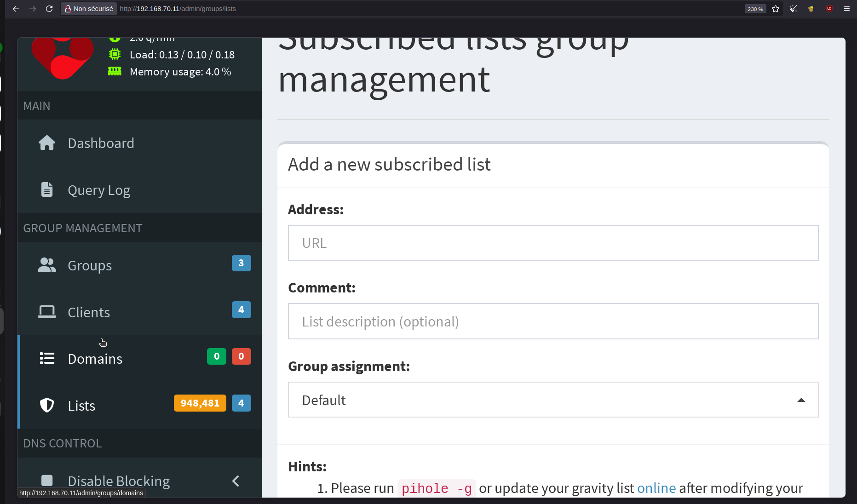Open Lists menu item
Viewport: 857px width, 504px height.
pos(139,405)
